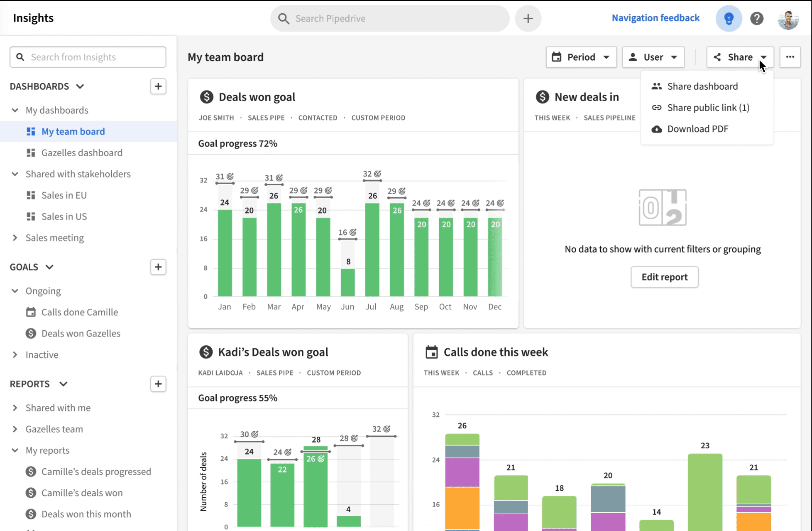Screen dimensions: 812x531
Task: Click the Search from Insights field
Action: [x=88, y=57]
